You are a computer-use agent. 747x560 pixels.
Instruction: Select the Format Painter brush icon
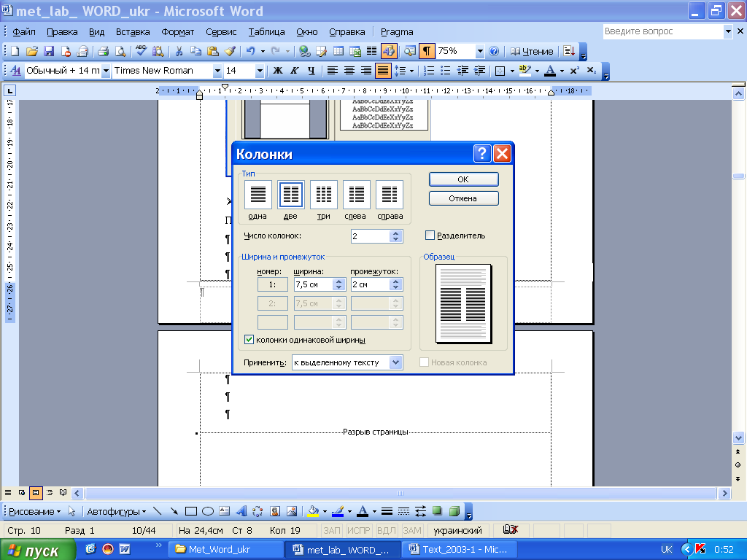(x=230, y=51)
